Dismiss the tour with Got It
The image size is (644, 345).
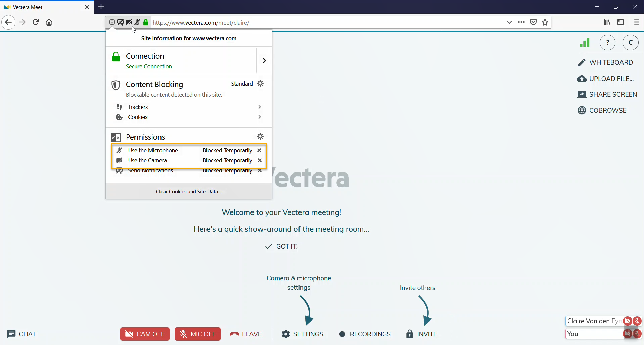(281, 247)
